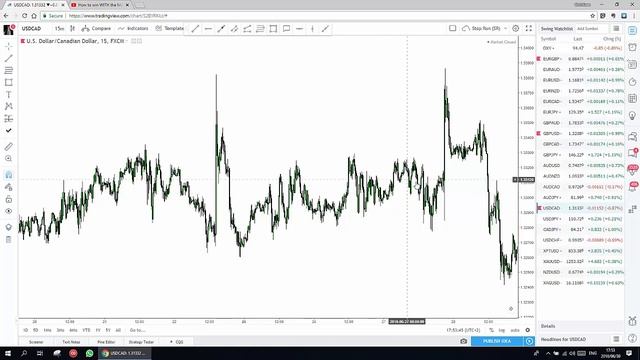
Task: Select the Text annotation tool
Action: (x=9, y=95)
